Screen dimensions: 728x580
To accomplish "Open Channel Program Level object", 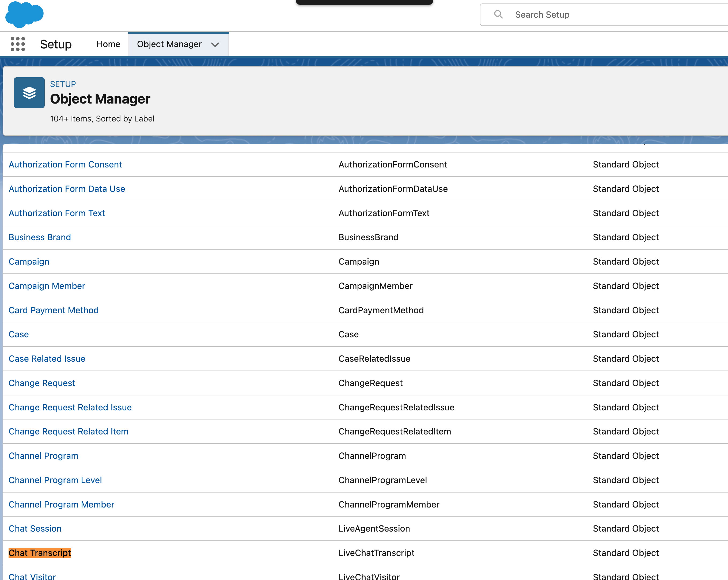I will tap(55, 480).
